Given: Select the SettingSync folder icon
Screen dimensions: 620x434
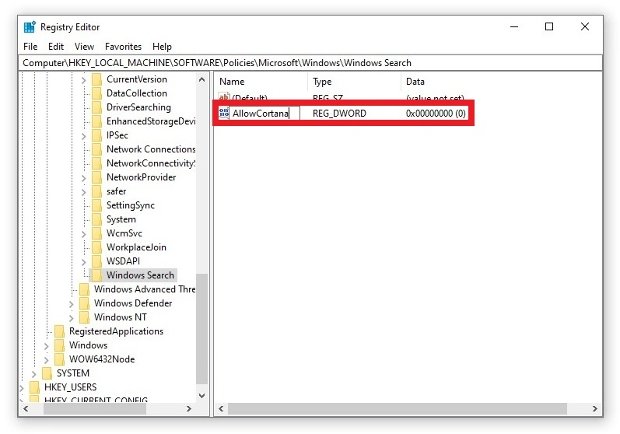Looking at the screenshot, I should (x=96, y=206).
